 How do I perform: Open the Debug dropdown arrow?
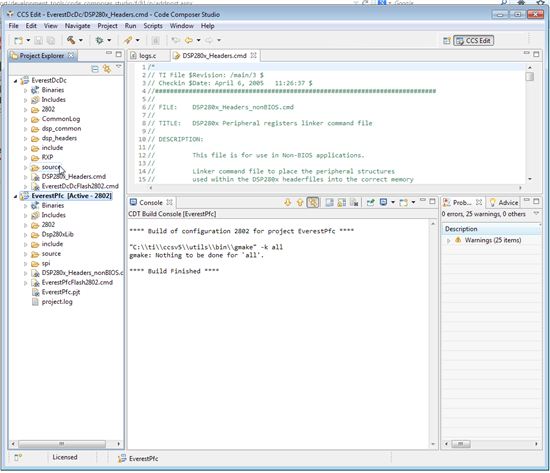109,40
